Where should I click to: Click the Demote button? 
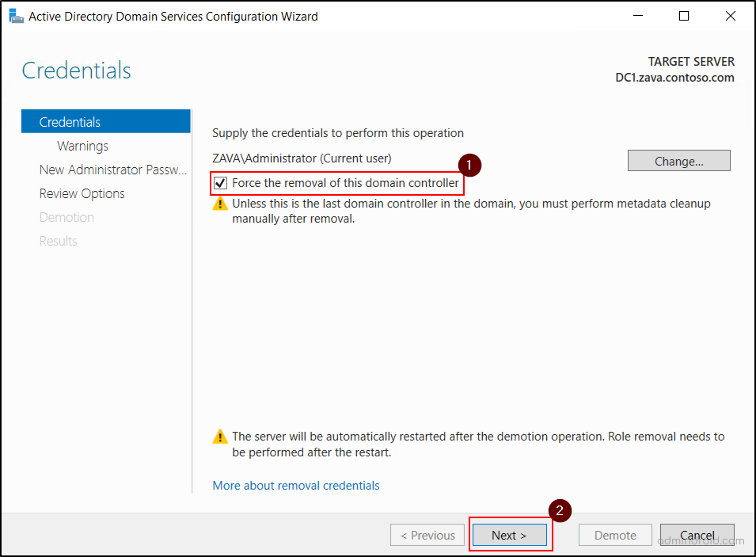click(615, 535)
